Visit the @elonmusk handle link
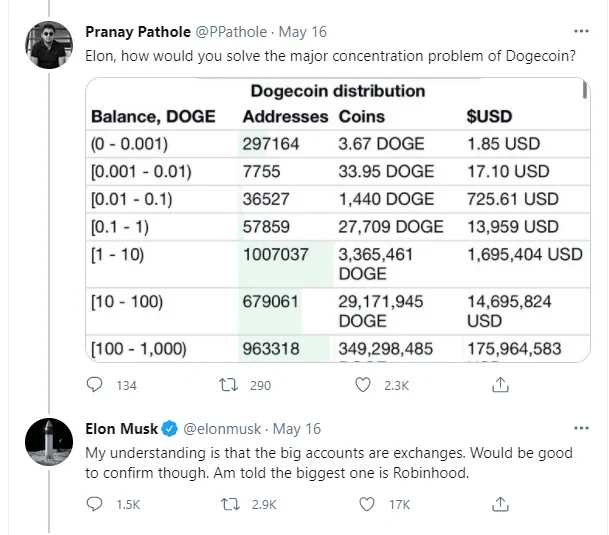Viewport: 609px width, 535px height. click(x=223, y=429)
